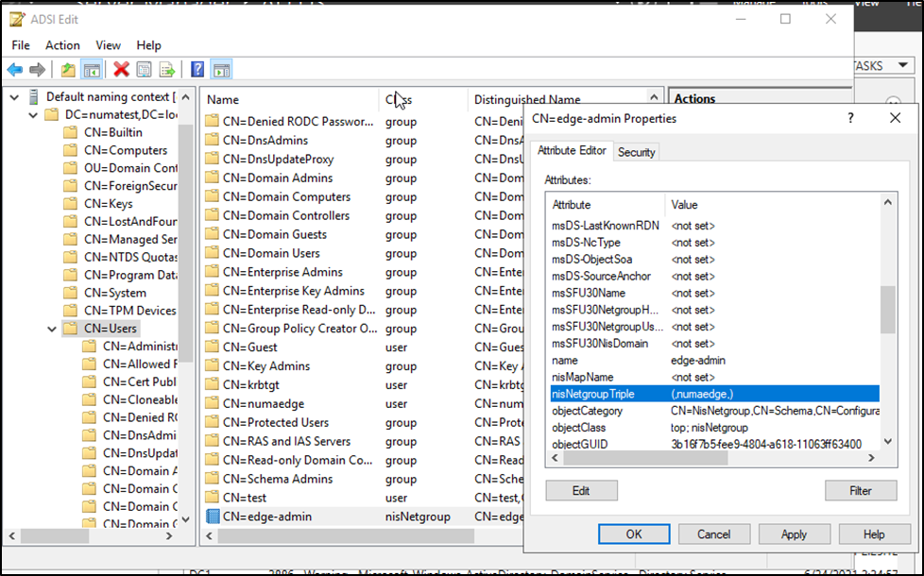The image size is (924, 576).
Task: Toggle Show/Hide Console Tree icon
Action: click(x=92, y=70)
